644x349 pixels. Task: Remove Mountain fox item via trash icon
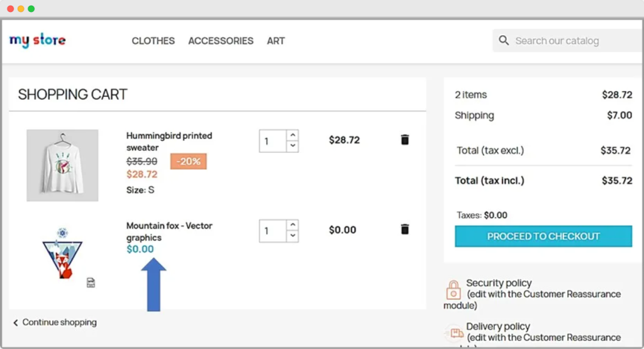tap(404, 230)
